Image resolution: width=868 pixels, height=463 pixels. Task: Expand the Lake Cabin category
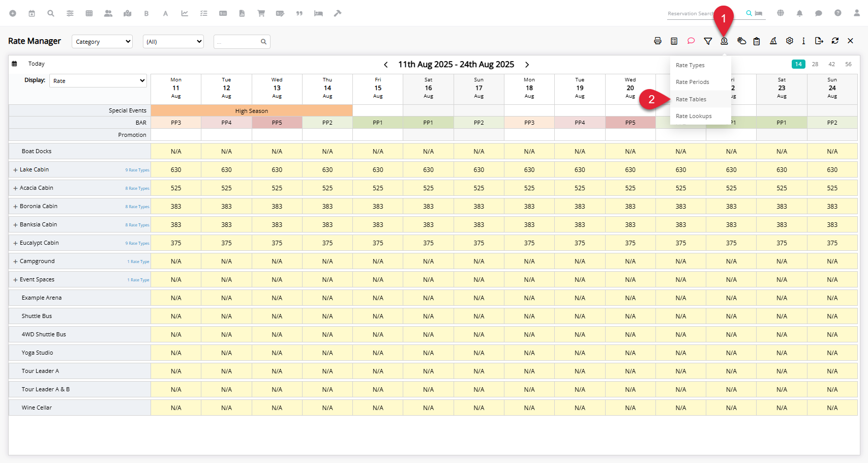click(15, 170)
